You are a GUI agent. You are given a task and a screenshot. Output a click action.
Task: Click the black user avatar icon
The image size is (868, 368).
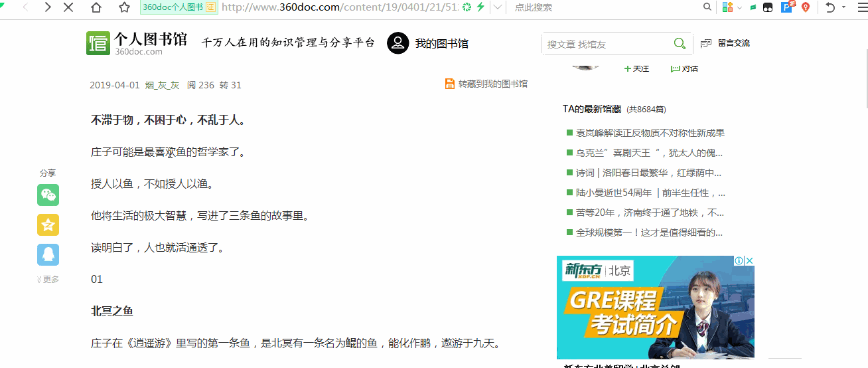(x=398, y=43)
